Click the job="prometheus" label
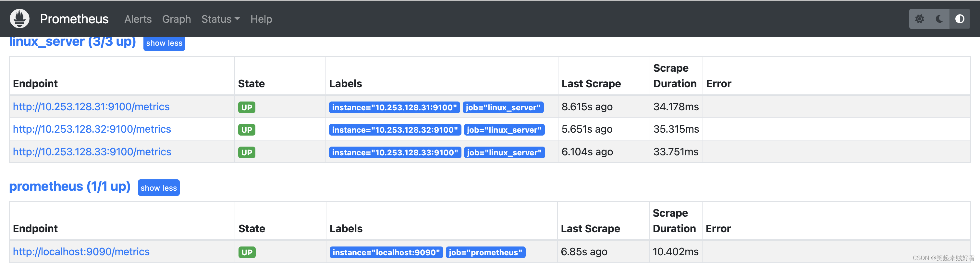This screenshot has height=264, width=980. pos(485,252)
